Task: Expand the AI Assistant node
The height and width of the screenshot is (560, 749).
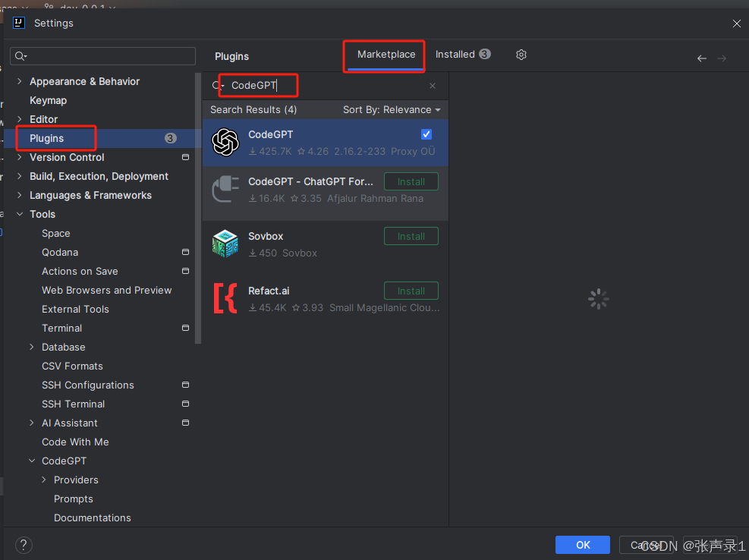Action: tap(32, 423)
